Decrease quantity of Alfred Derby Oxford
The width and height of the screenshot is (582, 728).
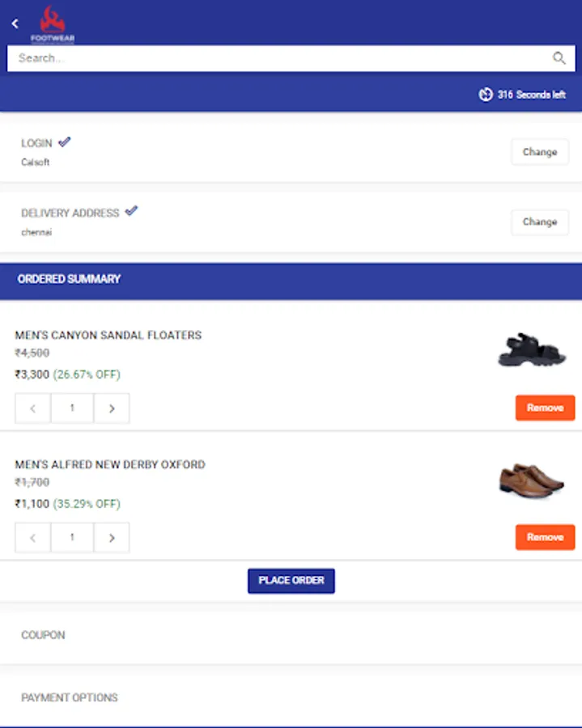33,538
